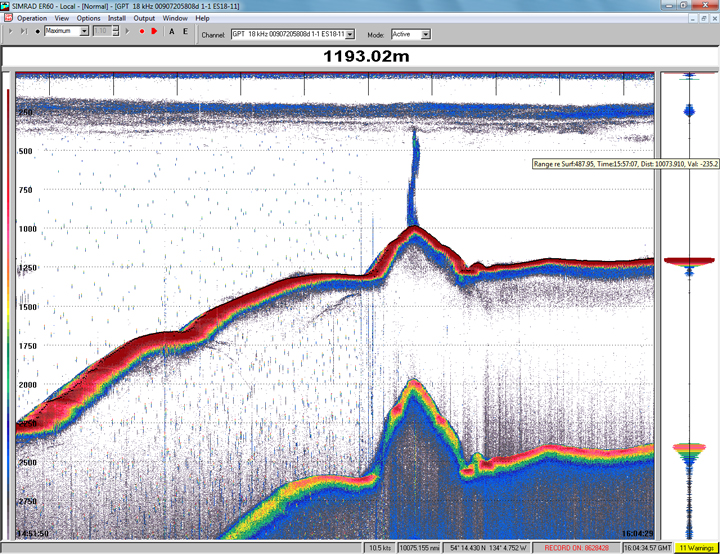
Task: Click the red raw-data record icon
Action: (154, 32)
